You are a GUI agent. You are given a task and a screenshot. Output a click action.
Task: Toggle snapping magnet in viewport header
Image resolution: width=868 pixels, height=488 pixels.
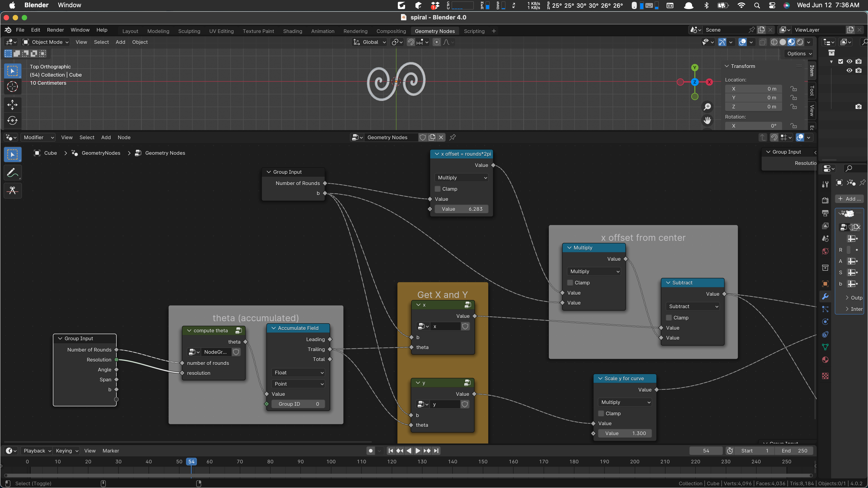pyautogui.click(x=411, y=42)
